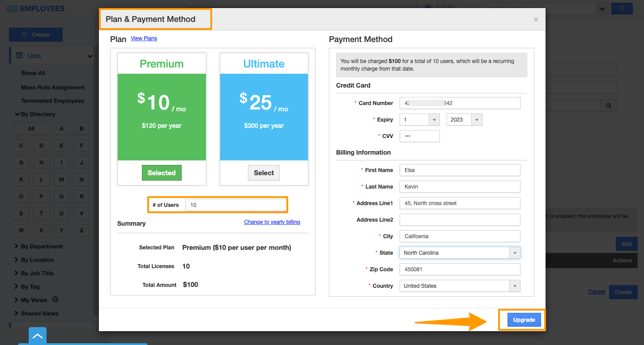Open the View Plans link
This screenshot has height=345, width=644.
pos(144,38)
